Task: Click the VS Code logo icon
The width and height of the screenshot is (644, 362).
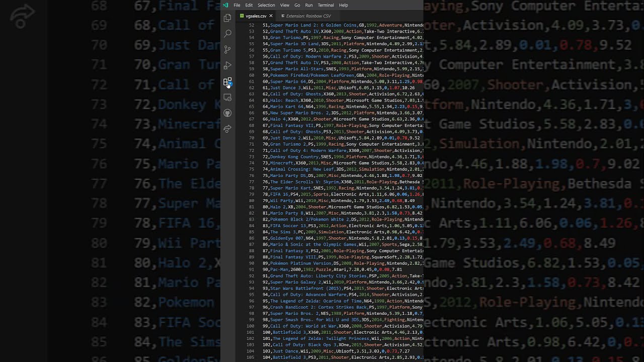Action: 225,5
